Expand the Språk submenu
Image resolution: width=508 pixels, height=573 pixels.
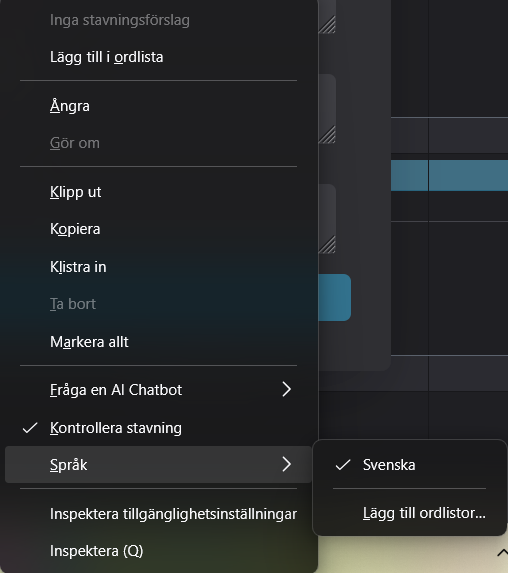pyautogui.click(x=158, y=464)
